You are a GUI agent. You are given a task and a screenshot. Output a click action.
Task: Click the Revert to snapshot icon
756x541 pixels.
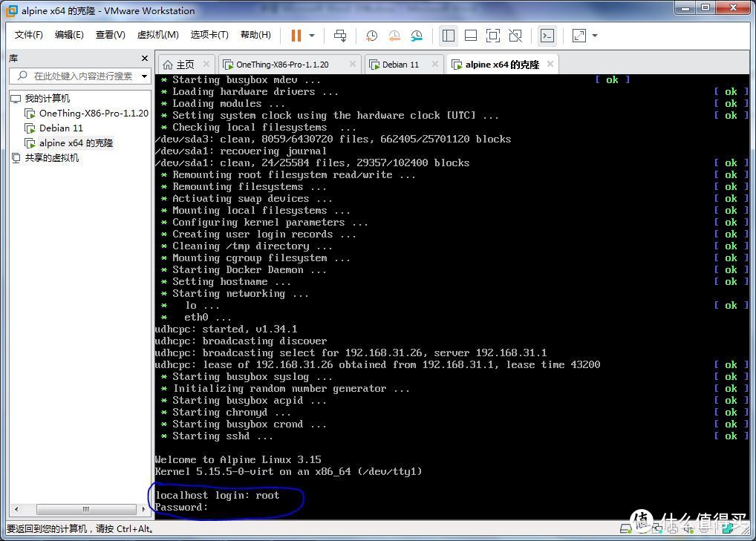pyautogui.click(x=394, y=36)
